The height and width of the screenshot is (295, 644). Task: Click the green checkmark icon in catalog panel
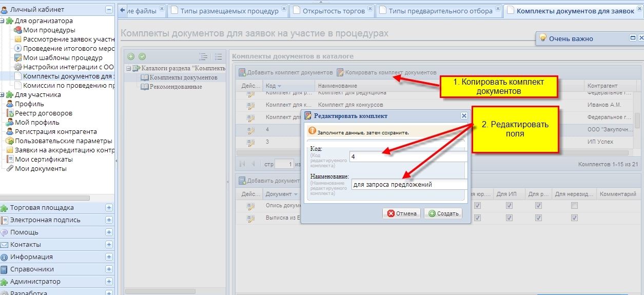(142, 56)
